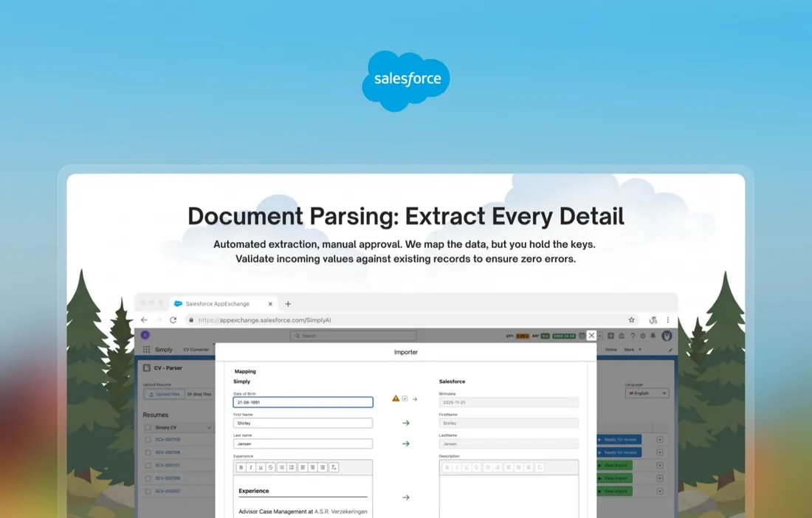Open the Salesforce App Launcher grid icon
This screenshot has width=812, height=518.
coord(147,349)
